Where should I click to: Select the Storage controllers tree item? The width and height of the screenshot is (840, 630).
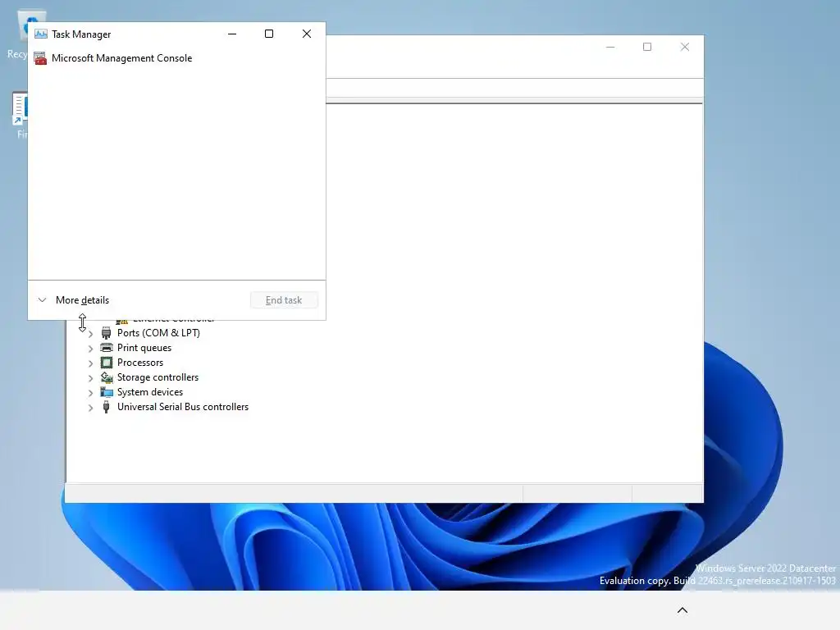pos(157,377)
